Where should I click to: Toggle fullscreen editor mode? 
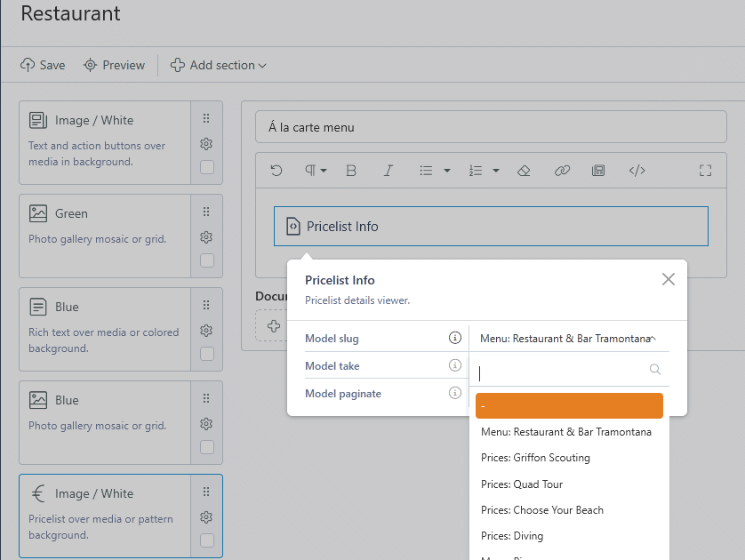[x=705, y=171]
